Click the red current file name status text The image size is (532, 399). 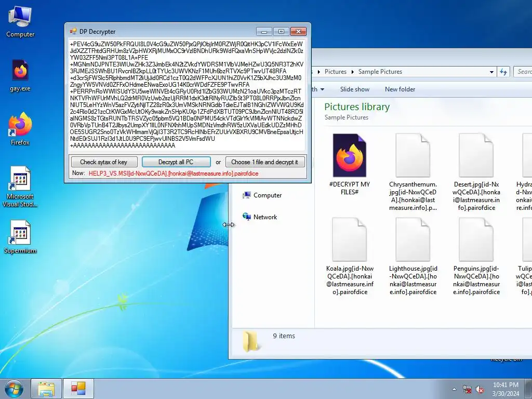pyautogui.click(x=174, y=174)
